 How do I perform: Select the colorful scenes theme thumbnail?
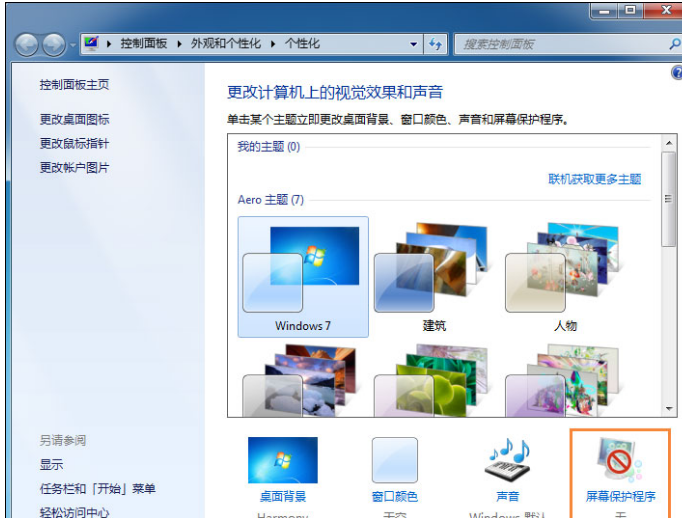click(x=565, y=380)
